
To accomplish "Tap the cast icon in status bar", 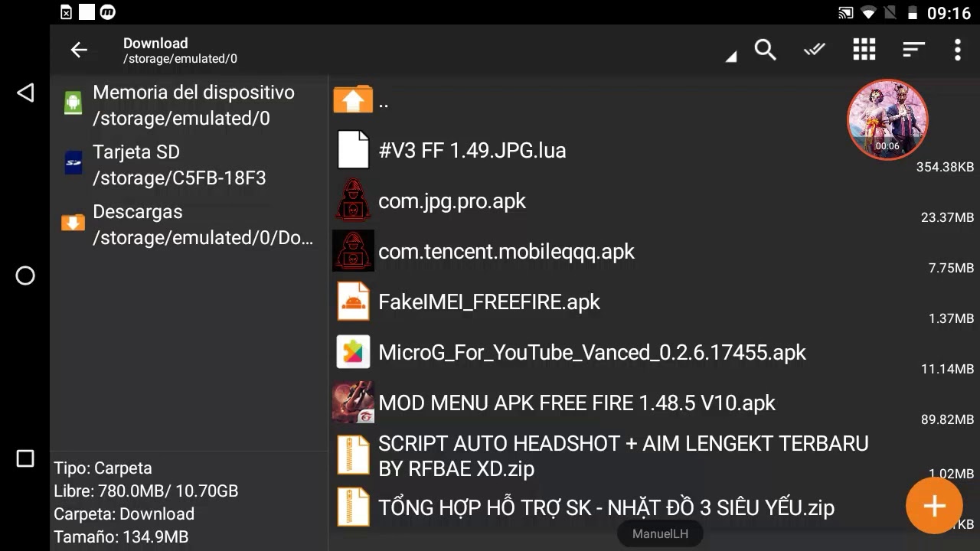I will pyautogui.click(x=846, y=13).
